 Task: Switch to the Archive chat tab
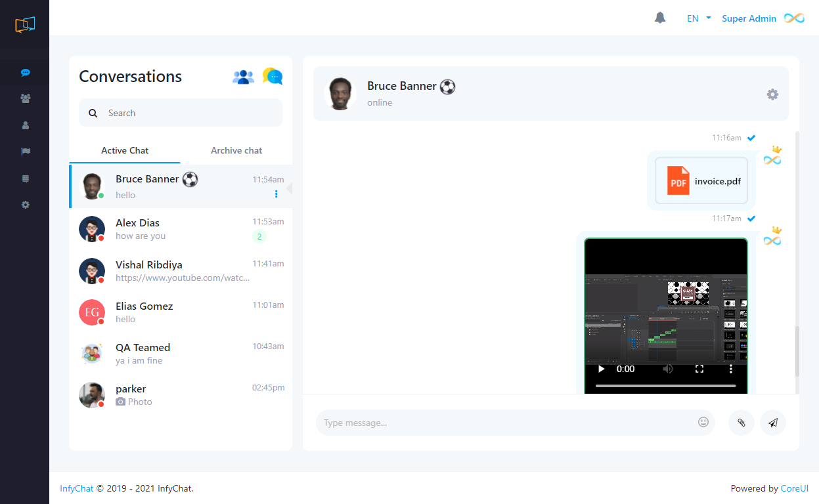tap(236, 150)
